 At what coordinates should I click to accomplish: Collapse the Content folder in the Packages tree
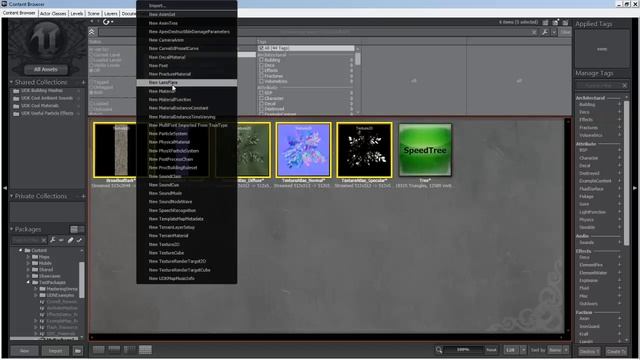tap(20, 250)
